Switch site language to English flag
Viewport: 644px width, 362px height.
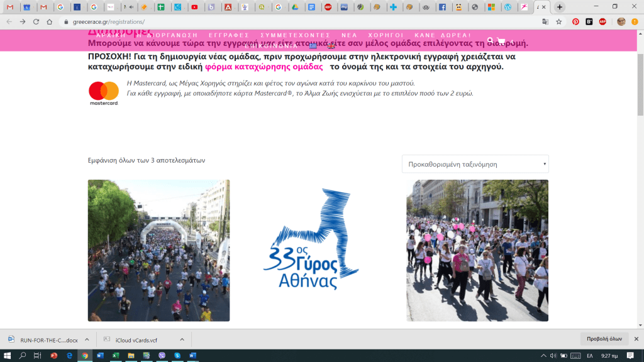[x=331, y=47]
